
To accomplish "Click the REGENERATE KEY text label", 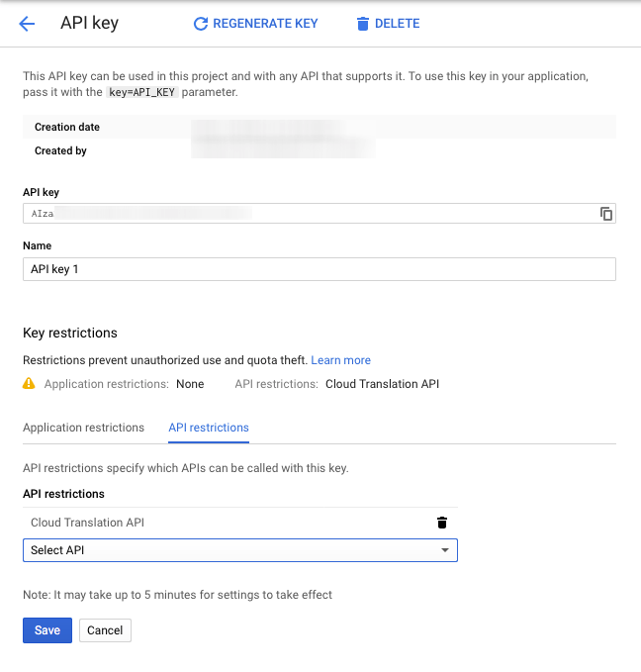I will (265, 24).
